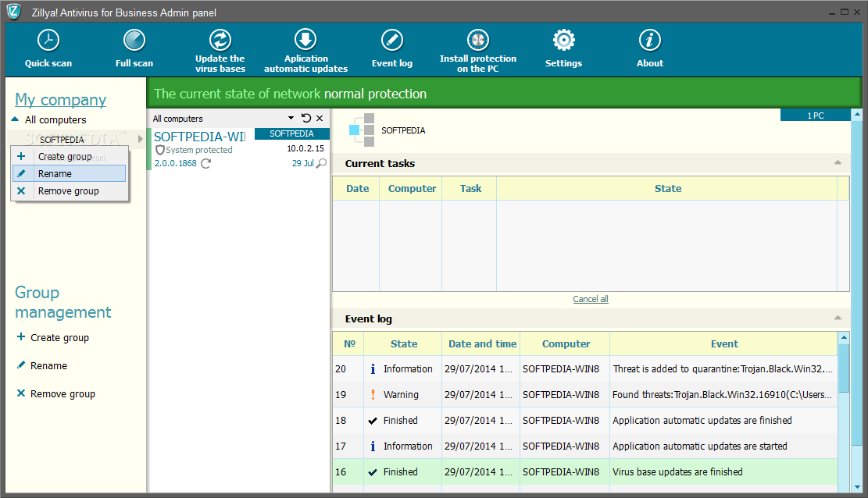Click warning icon in event row 19

373,394
